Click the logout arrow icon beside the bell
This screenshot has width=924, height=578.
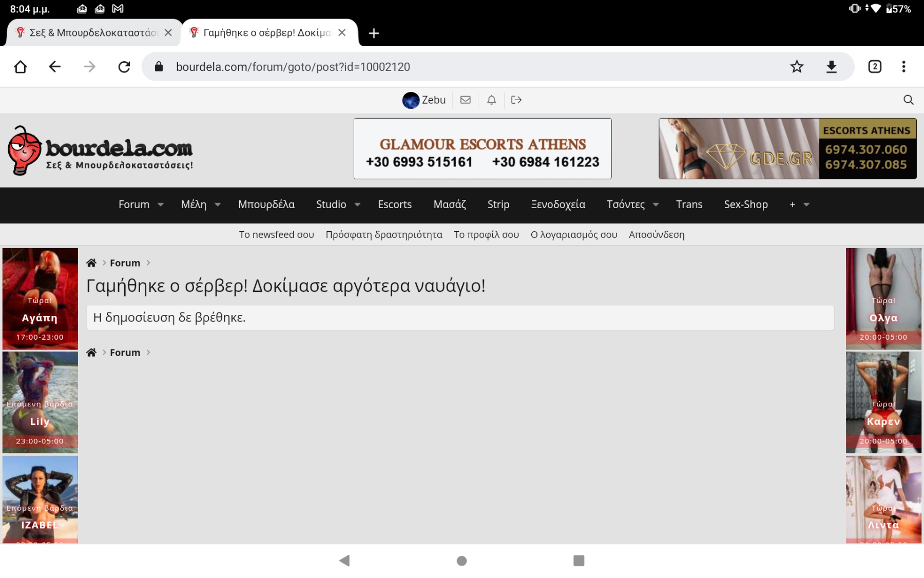pyautogui.click(x=516, y=100)
